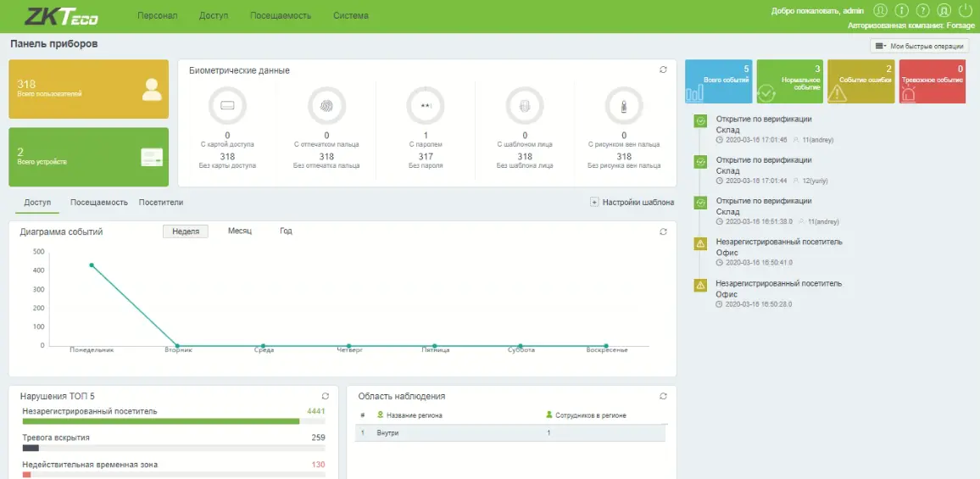
Task: Click the access card biometric icon
Action: (x=227, y=106)
